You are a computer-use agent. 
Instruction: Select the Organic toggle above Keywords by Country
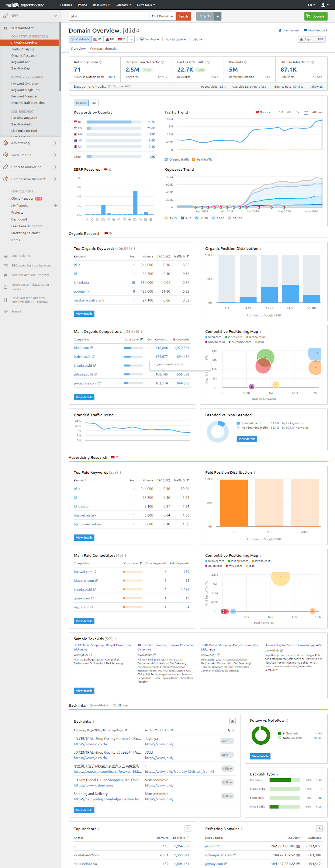[81, 103]
